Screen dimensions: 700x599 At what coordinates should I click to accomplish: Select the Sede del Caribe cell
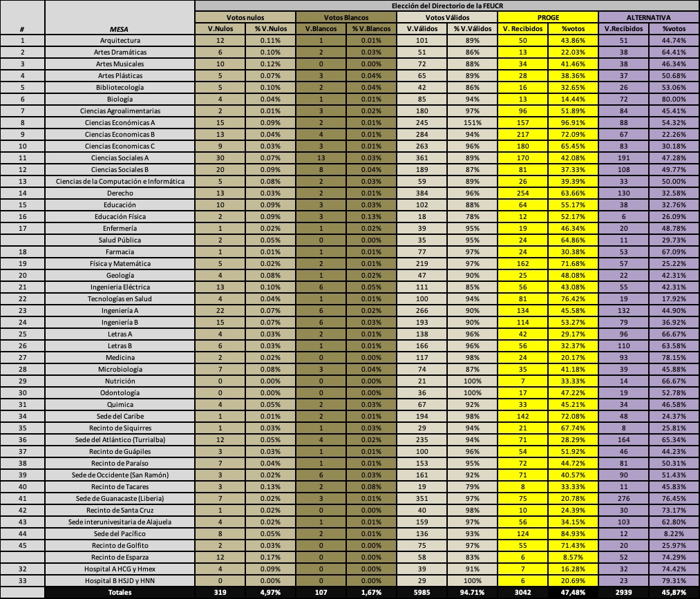point(120,416)
